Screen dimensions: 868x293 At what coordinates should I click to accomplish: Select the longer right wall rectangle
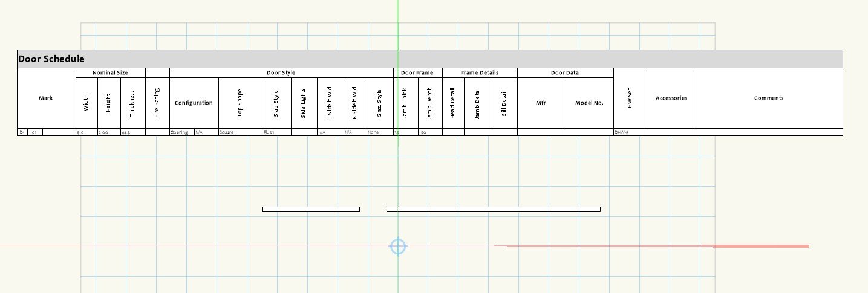[493, 210]
